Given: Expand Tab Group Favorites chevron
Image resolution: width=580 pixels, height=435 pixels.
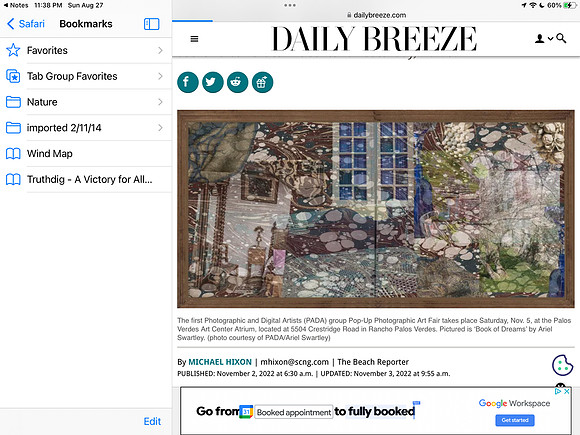Looking at the screenshot, I should [160, 76].
